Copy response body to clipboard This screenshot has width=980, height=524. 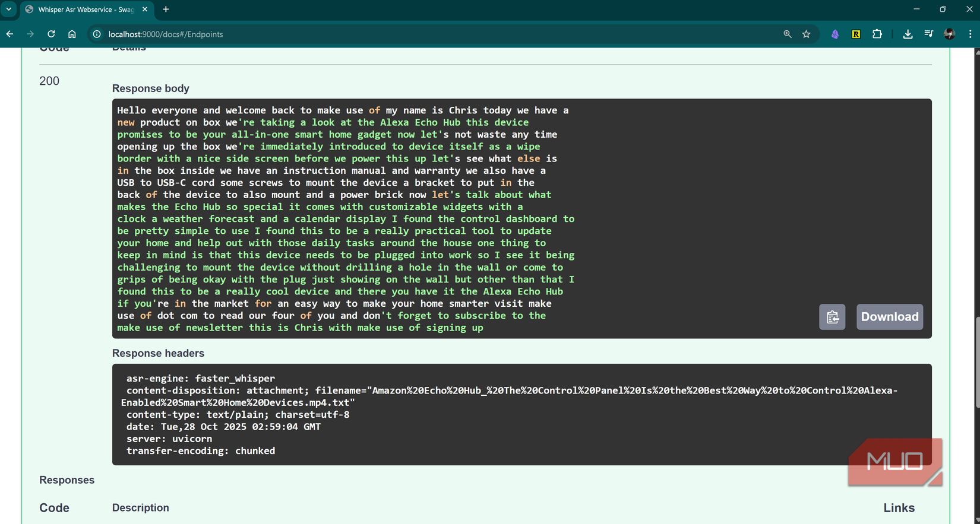pos(832,317)
